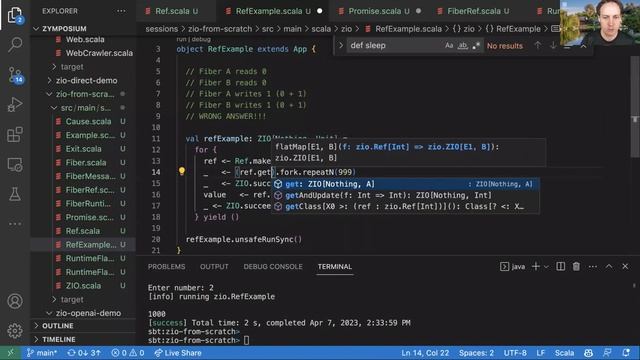
Task: Open the DEBUG CONSOLE panel tab
Action: click(x=273, y=267)
